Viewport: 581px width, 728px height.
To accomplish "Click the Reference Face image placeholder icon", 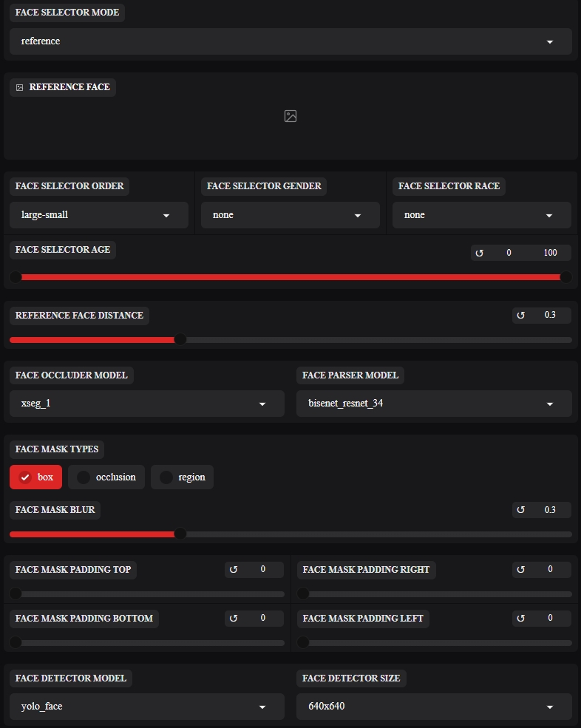I will [290, 116].
